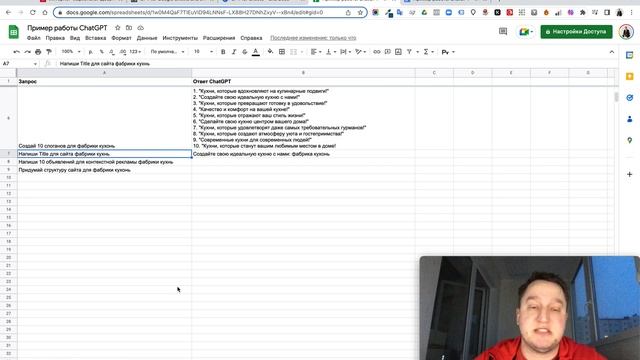This screenshot has height=360, width=640.
Task: Open text rotation dropdown
Action: click(360, 52)
